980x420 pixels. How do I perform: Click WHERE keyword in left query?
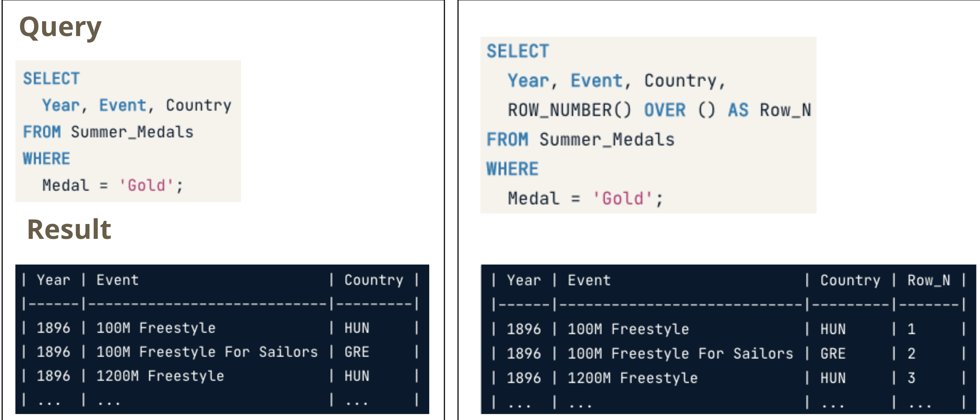pos(46,159)
